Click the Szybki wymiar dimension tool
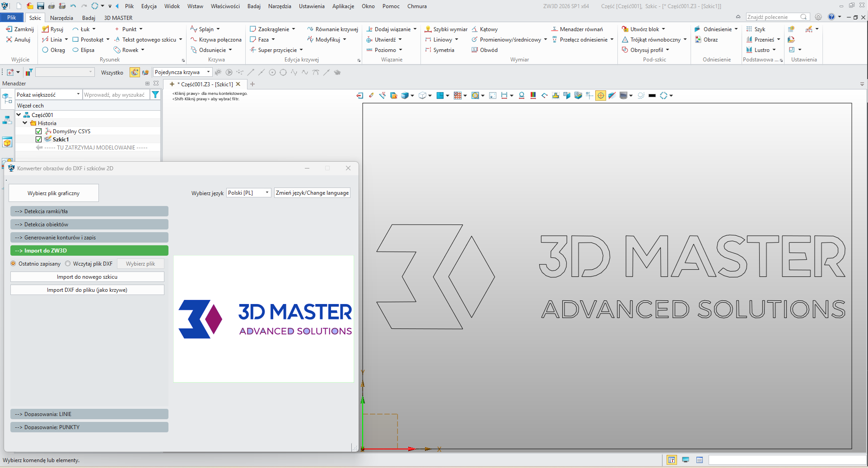Image resolution: width=868 pixels, height=468 pixels. coord(446,29)
